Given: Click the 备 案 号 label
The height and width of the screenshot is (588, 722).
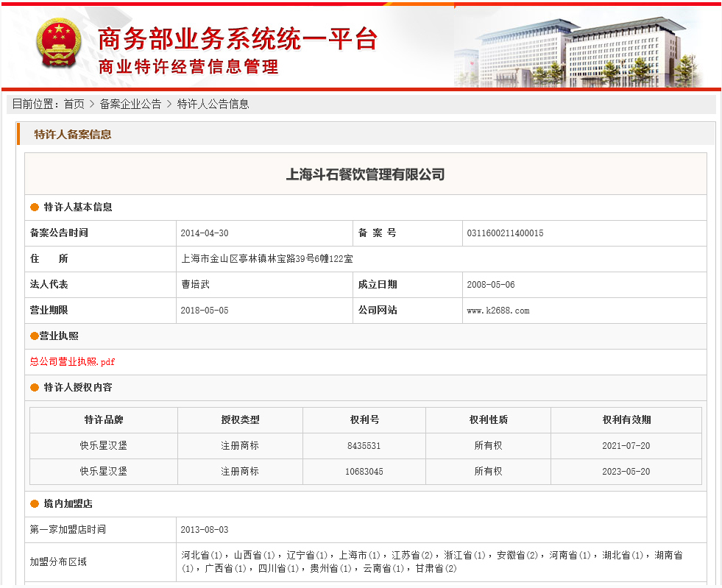Looking at the screenshot, I should [377, 233].
